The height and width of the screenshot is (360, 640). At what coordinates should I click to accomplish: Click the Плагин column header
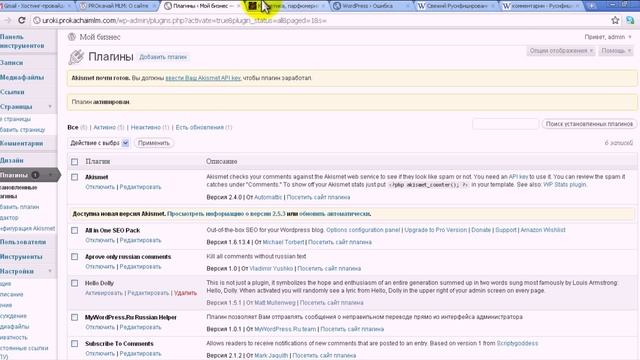point(98,162)
